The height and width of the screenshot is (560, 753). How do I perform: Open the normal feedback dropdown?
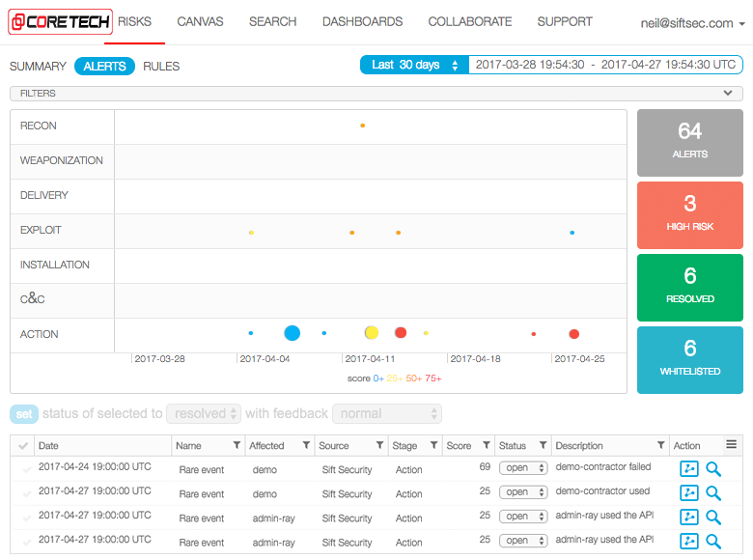[387, 413]
